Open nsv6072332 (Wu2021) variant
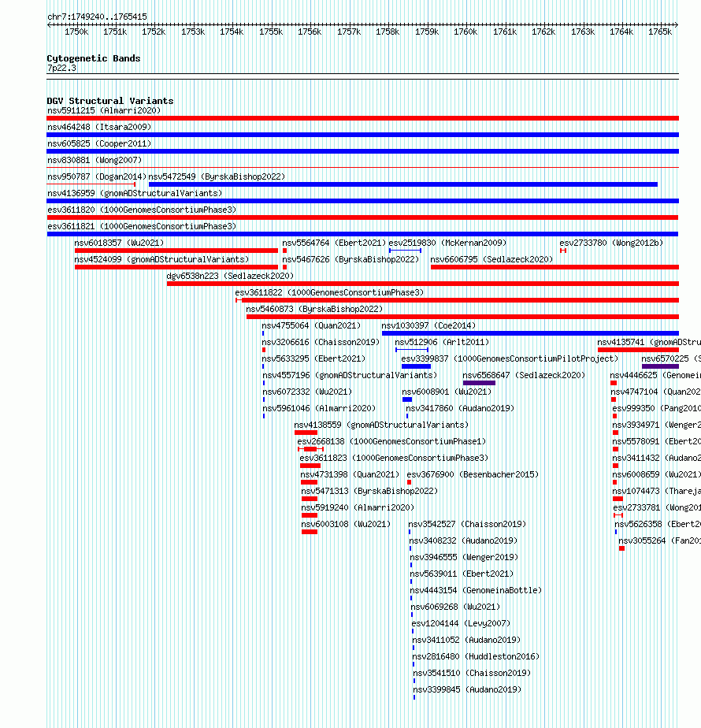 (x=307, y=392)
